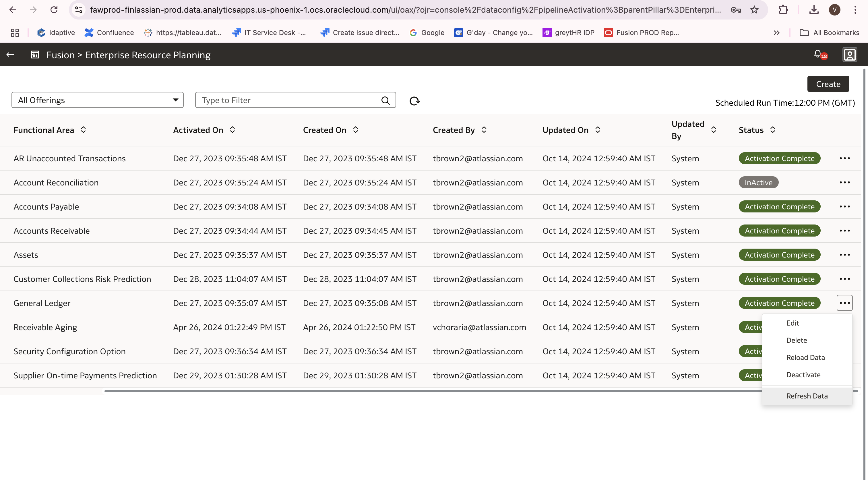Open actions menu for Account Reconciliation

[x=844, y=182]
